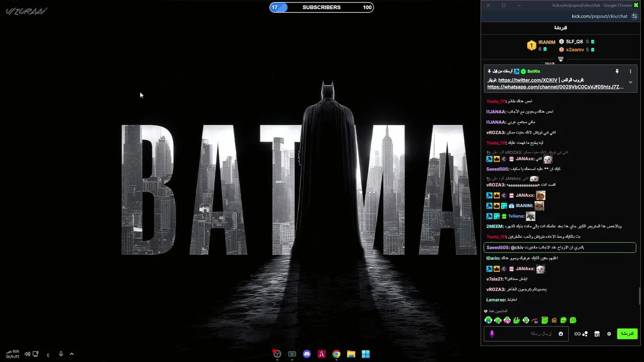The height and width of the screenshot is (362, 644).
Task: Pick the last green smiling bubble emote
Action: (573, 320)
